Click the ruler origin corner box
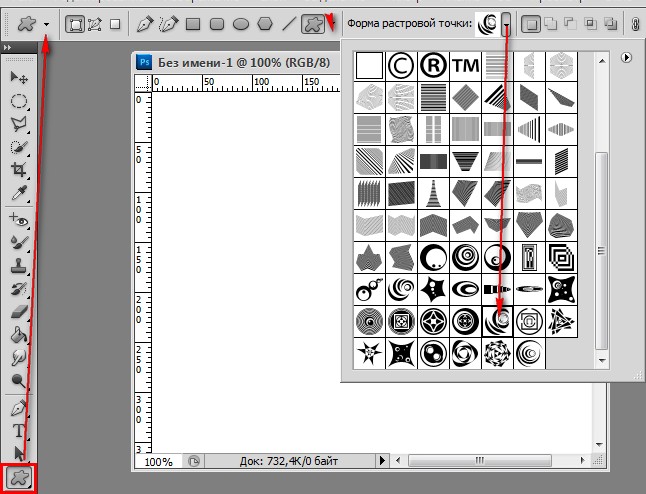The width and height of the screenshot is (646, 494). click(143, 84)
